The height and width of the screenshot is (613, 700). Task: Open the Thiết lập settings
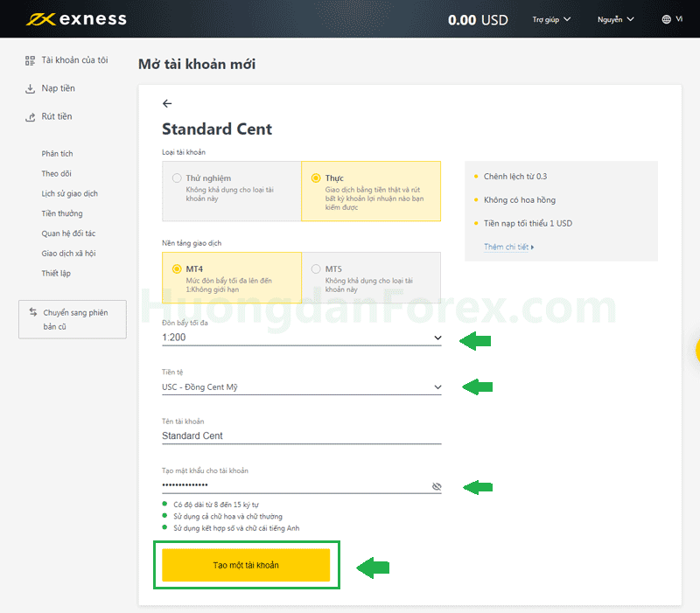point(56,273)
